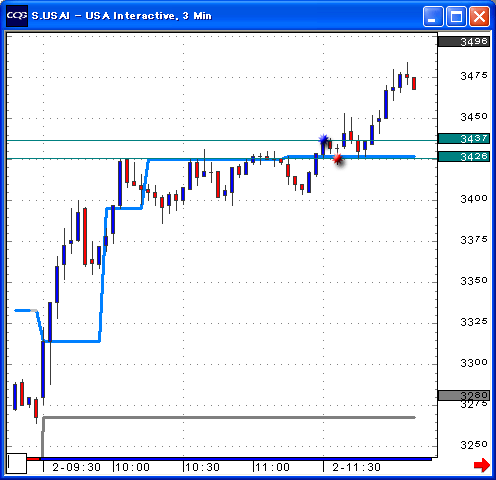This screenshot has height=480, width=496.
Task: Click the 2-11:30 time axis label
Action: [356, 467]
